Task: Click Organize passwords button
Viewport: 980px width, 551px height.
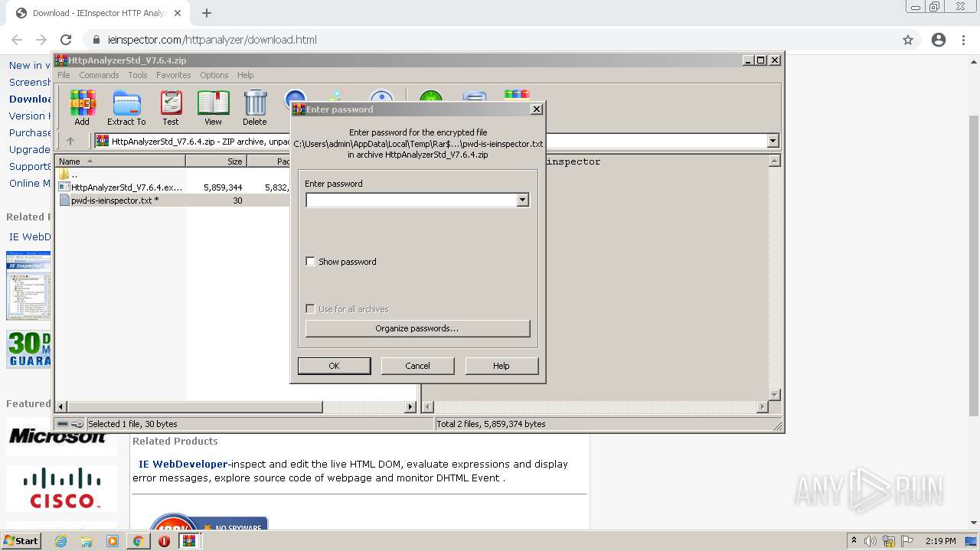Action: [417, 328]
